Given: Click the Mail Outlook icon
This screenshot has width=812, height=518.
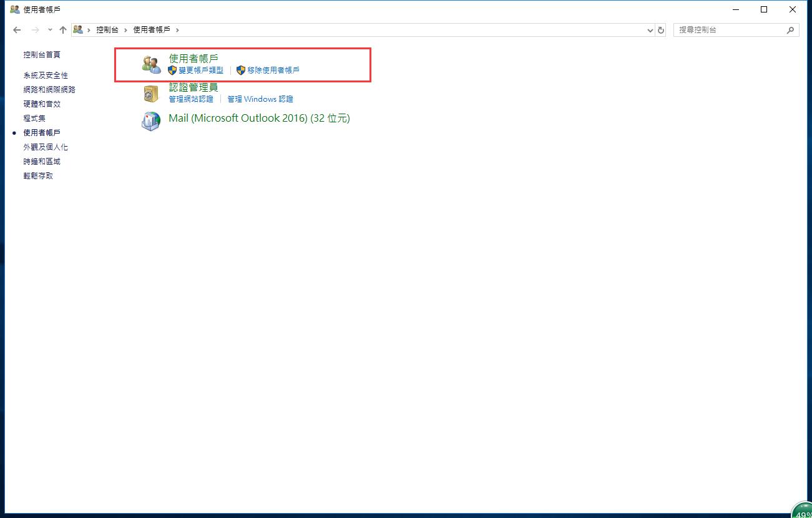Looking at the screenshot, I should (x=151, y=121).
